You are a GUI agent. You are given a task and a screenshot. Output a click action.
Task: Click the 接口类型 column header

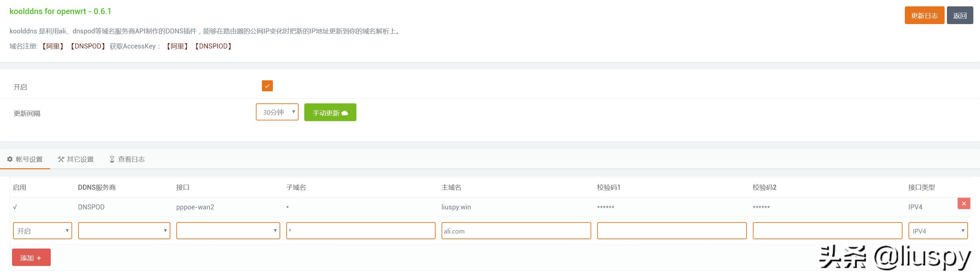tap(922, 187)
